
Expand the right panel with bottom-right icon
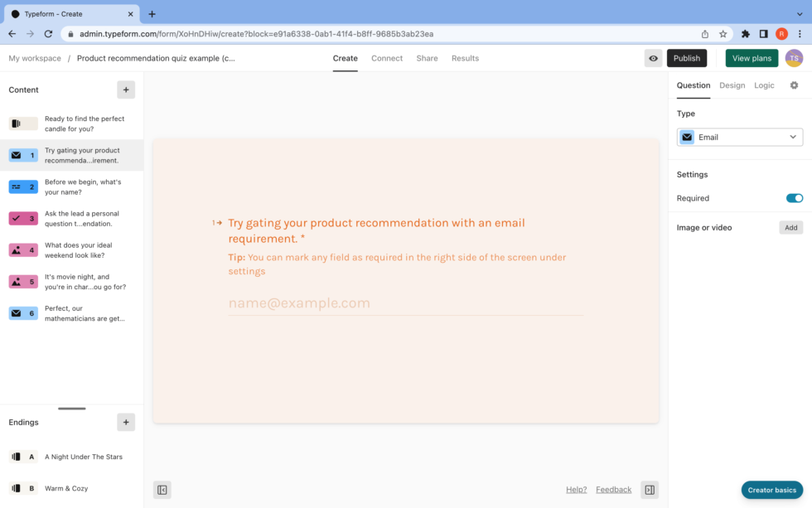click(x=649, y=490)
